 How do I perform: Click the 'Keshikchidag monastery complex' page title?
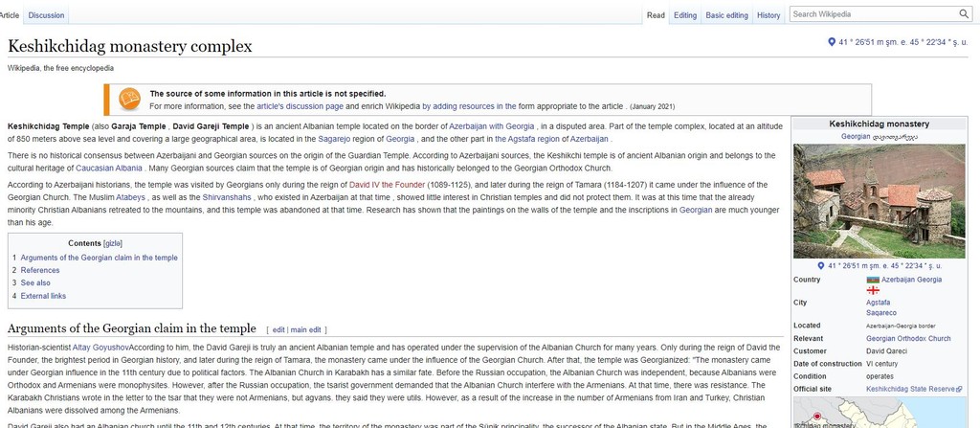[x=130, y=46]
